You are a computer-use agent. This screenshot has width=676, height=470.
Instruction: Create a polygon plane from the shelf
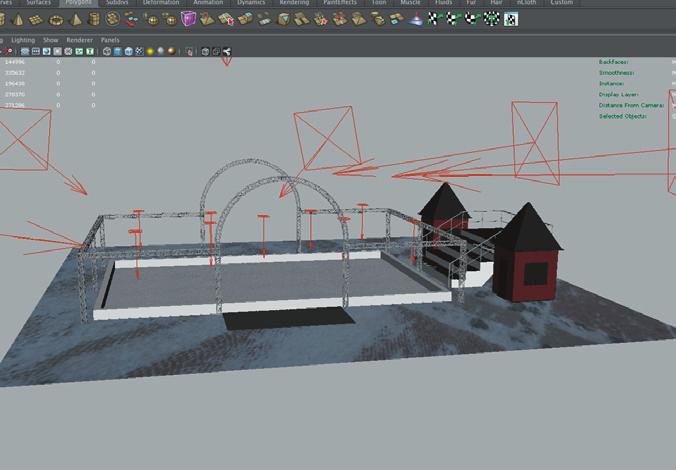pos(36,19)
